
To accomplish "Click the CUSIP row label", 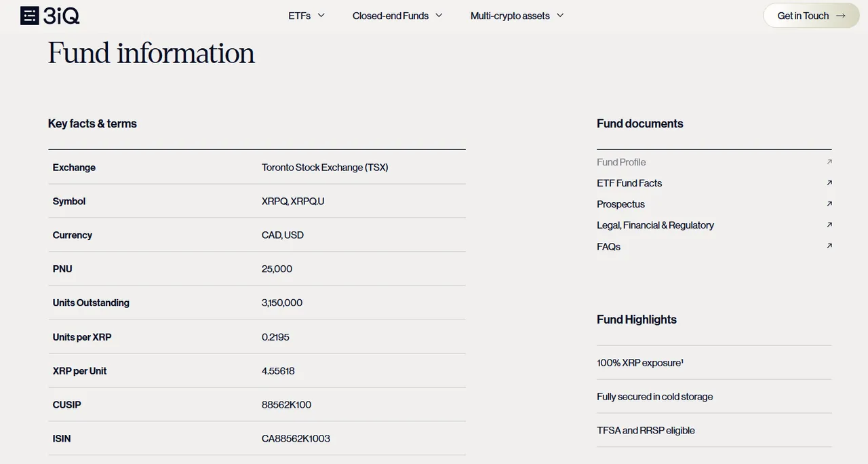I will 66,405.
